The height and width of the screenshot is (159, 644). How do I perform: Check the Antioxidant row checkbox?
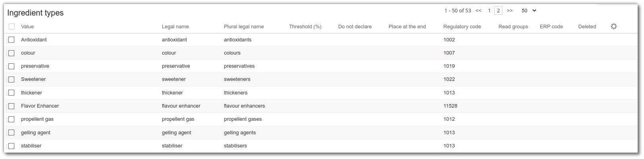(12, 40)
